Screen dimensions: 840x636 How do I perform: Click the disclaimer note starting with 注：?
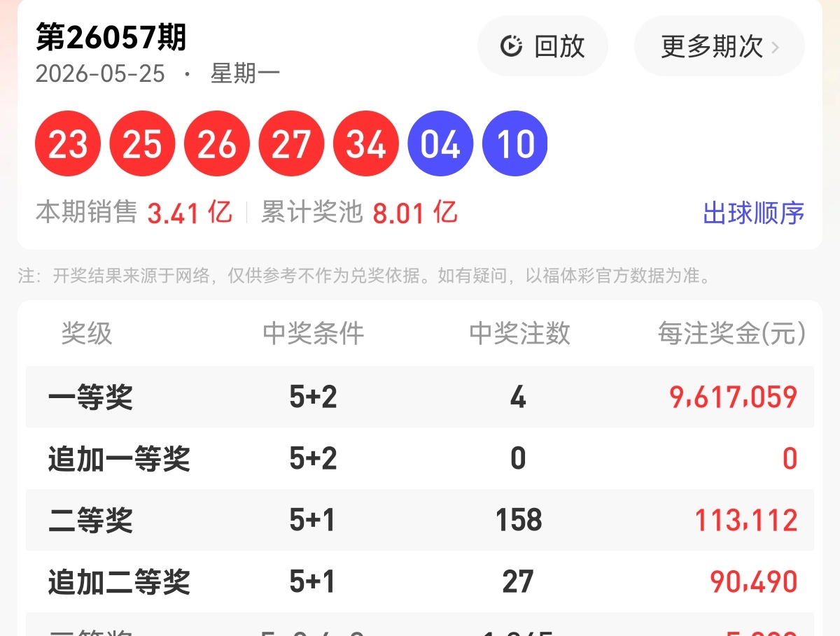click(x=365, y=276)
